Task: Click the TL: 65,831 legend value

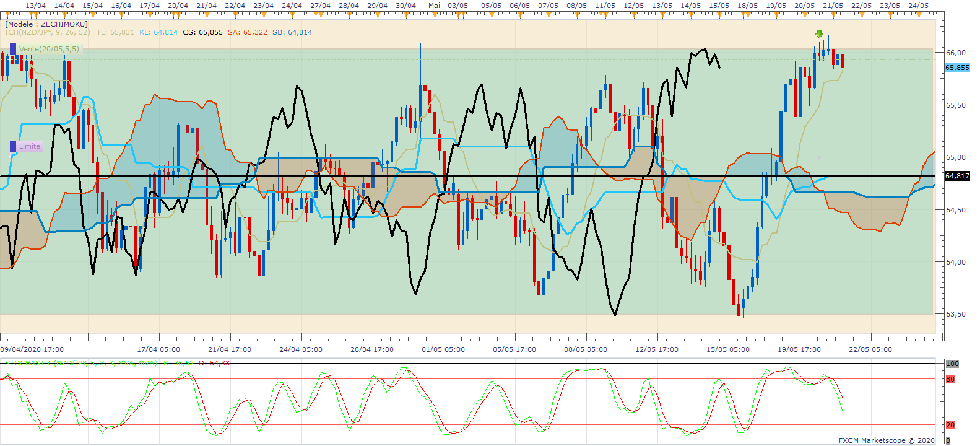Action: click(115, 32)
